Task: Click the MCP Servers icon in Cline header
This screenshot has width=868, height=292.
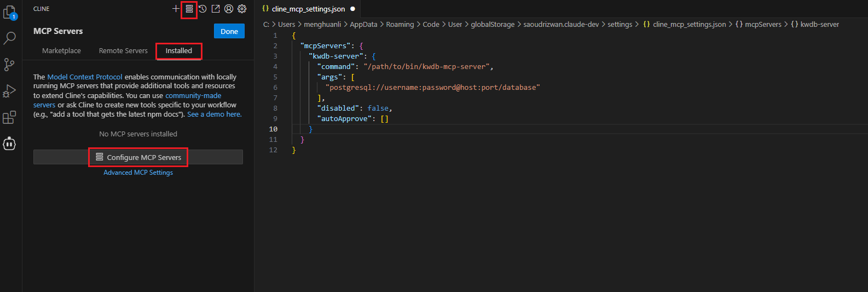Action: pos(189,9)
